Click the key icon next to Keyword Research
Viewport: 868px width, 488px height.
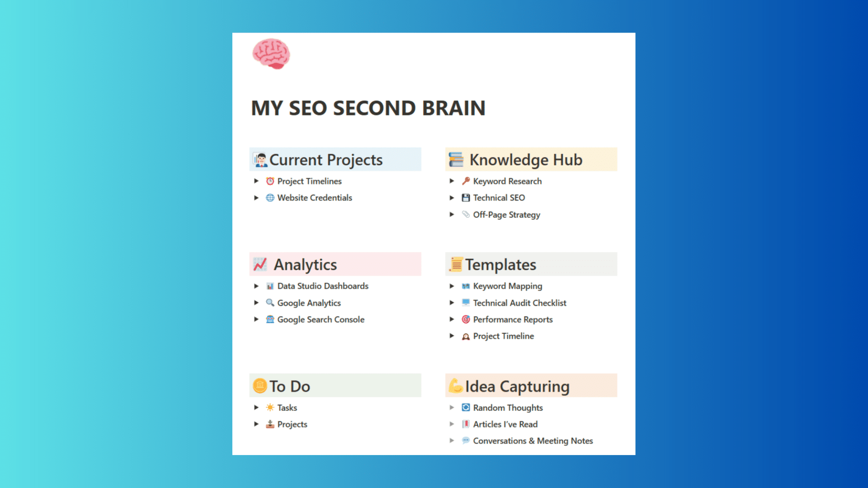click(x=466, y=181)
